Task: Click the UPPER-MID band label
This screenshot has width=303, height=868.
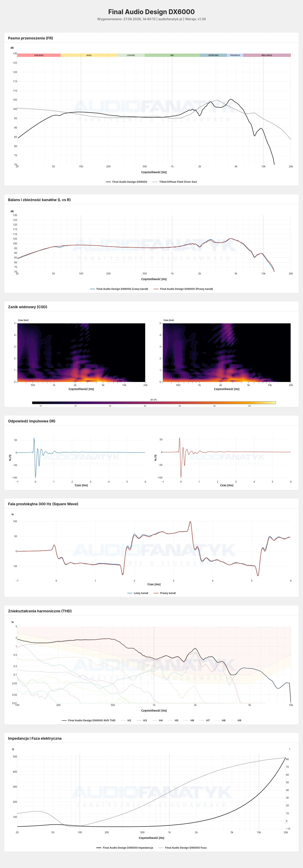Action: point(213,55)
